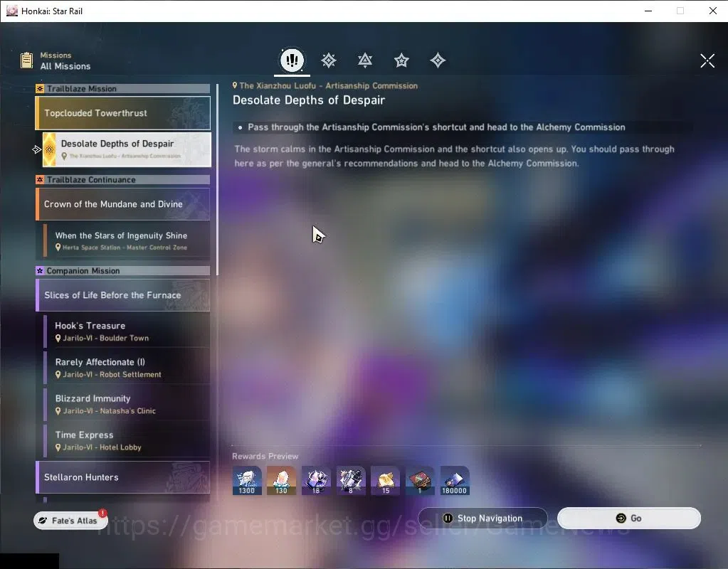Collapse the Trailblaze Mission section header

click(122, 89)
